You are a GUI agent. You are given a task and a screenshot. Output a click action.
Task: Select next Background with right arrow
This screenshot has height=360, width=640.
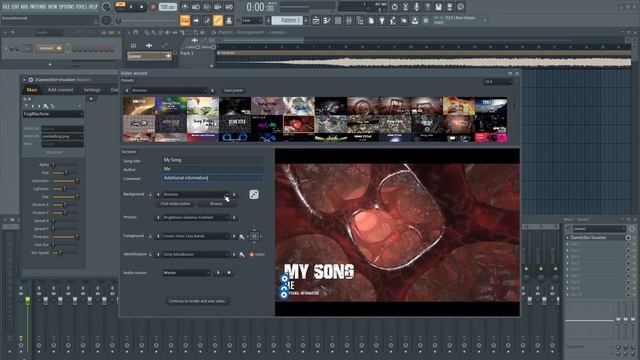[234, 195]
